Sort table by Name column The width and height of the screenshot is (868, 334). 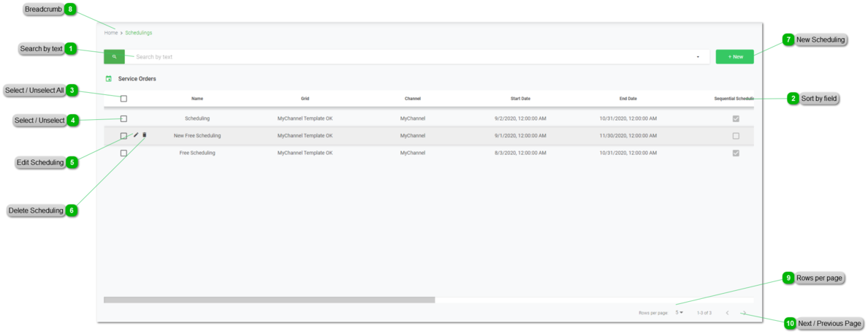tap(197, 99)
